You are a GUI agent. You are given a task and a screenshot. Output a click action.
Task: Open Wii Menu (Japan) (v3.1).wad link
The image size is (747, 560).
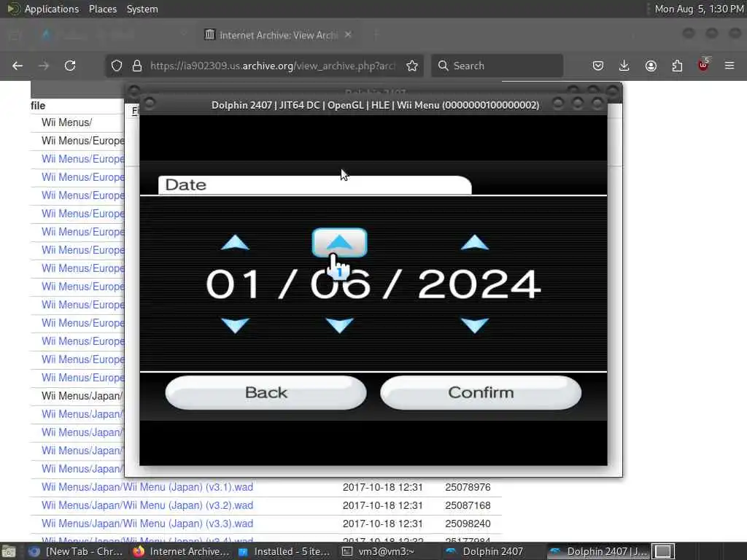[x=147, y=487]
